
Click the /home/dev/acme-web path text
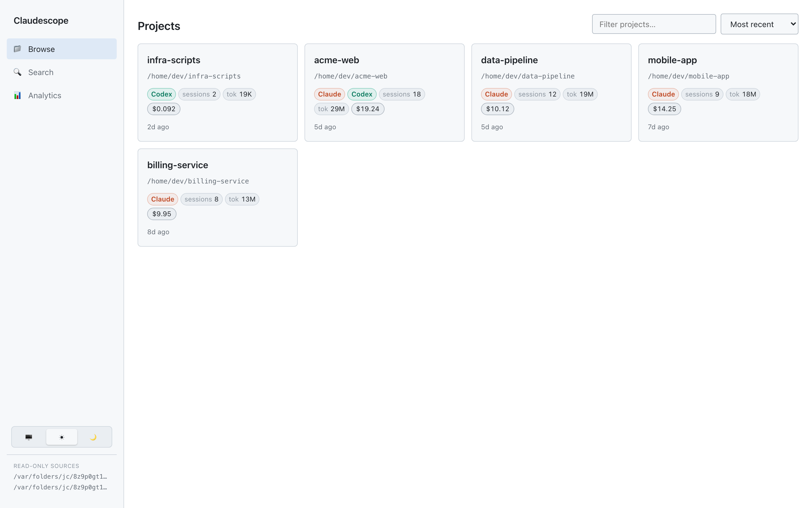click(351, 76)
